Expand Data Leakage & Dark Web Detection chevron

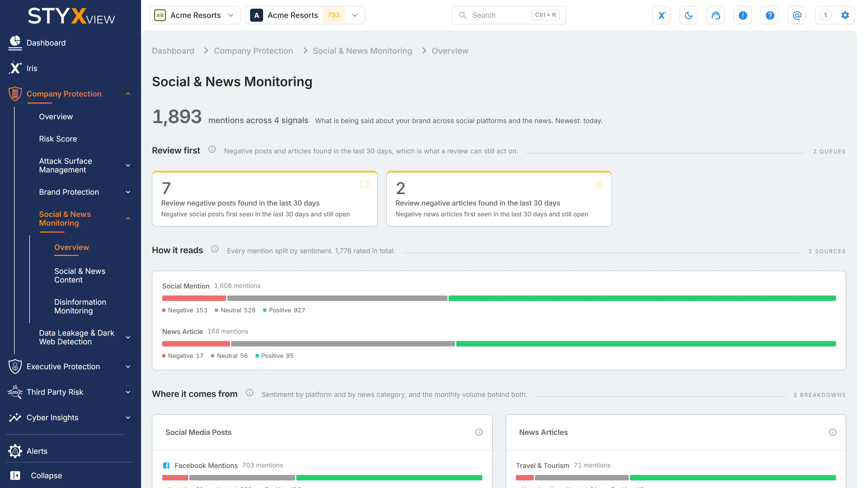[128, 337]
